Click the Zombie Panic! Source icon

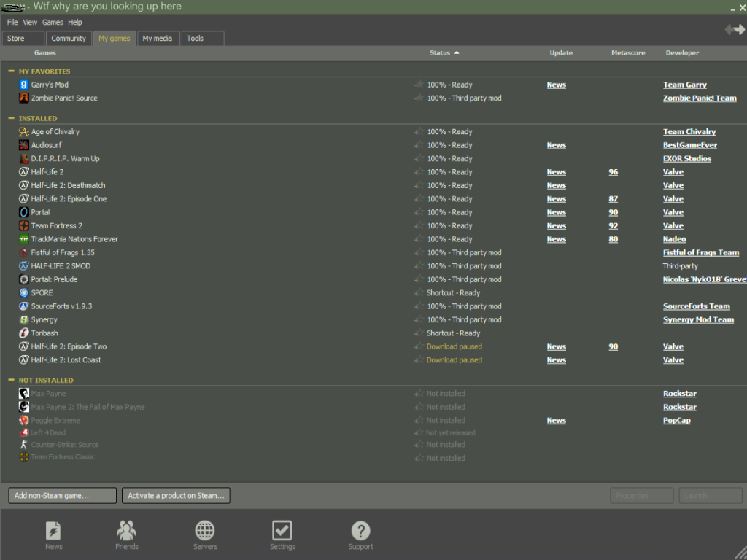[24, 98]
